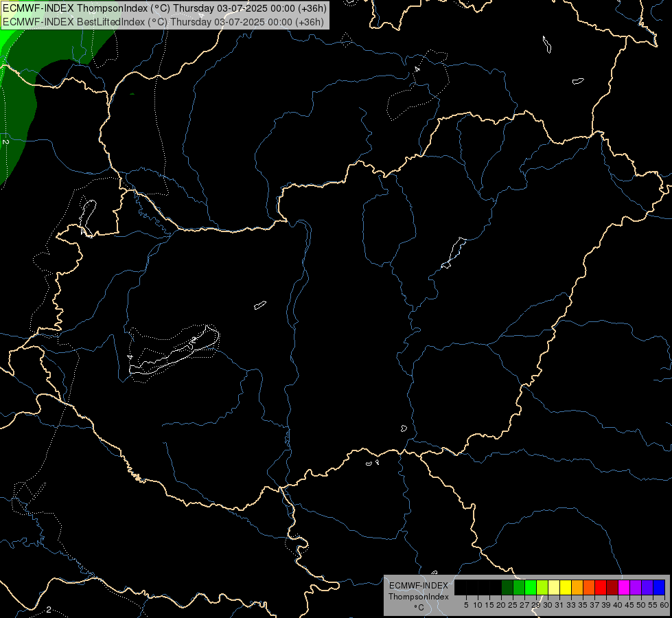This screenshot has width=672, height=618.
Task: Click the medium green 25–27 legend swatch
Action: tap(519, 587)
